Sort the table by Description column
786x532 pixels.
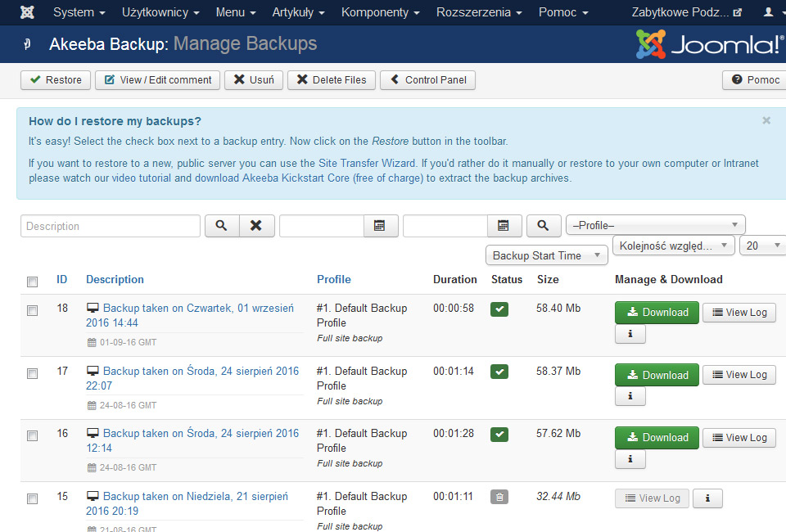(x=115, y=280)
